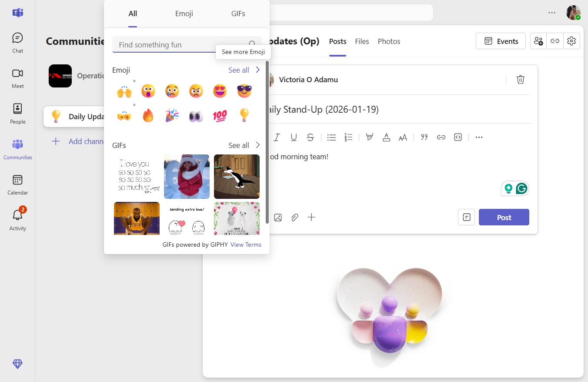Click the Post button
Screen dimensions: 588x382
[x=504, y=217]
